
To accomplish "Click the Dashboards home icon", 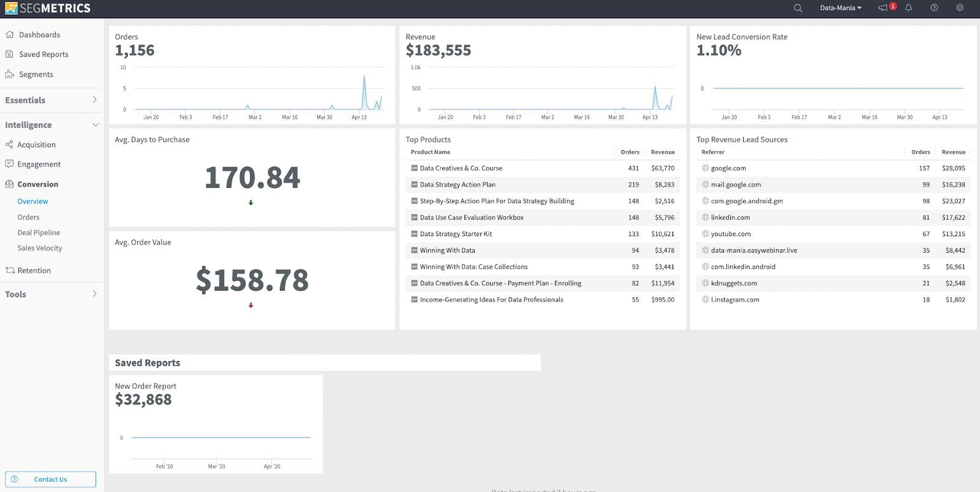I will (x=9, y=35).
